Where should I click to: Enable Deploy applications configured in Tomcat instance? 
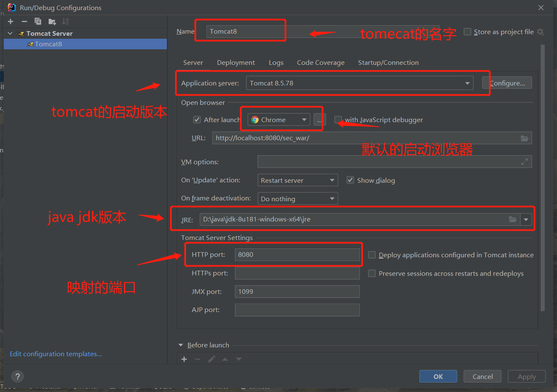(x=372, y=255)
